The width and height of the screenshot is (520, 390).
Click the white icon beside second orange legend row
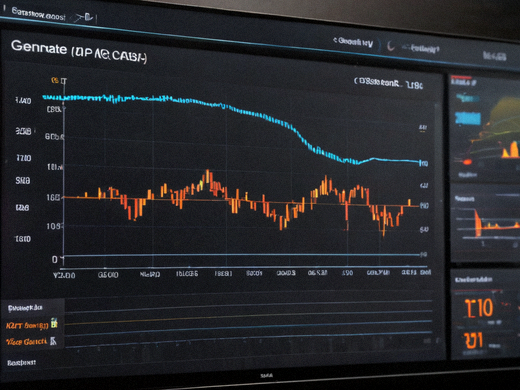(x=53, y=341)
